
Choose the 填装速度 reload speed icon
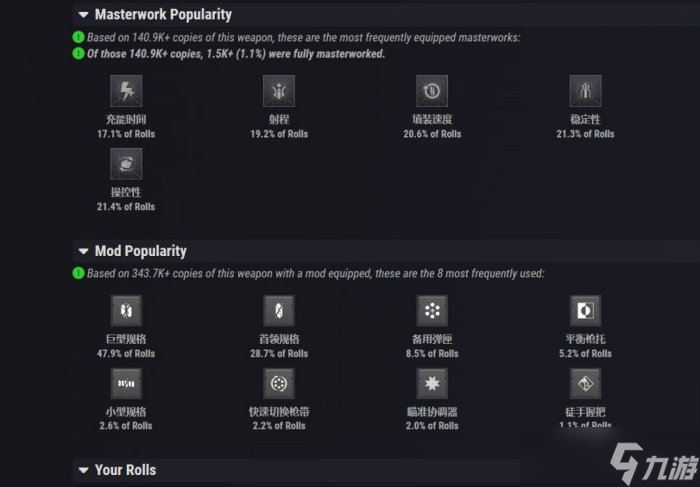coord(432,91)
